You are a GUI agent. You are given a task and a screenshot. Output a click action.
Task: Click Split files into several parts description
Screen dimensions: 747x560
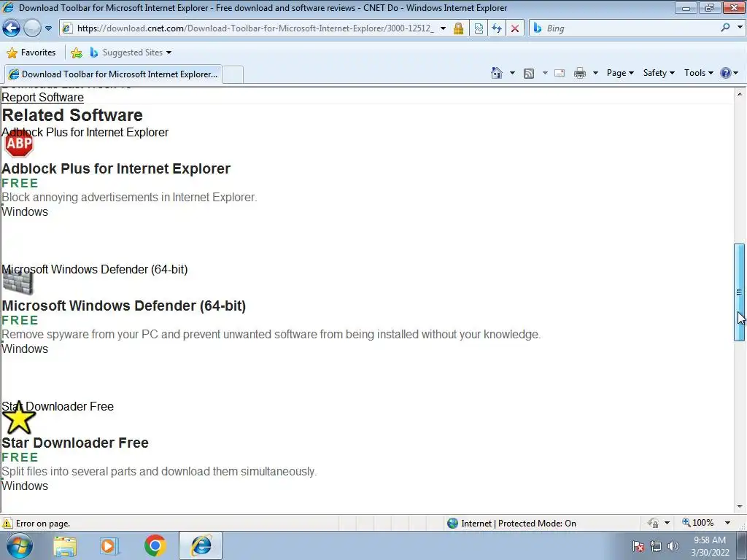159,472
